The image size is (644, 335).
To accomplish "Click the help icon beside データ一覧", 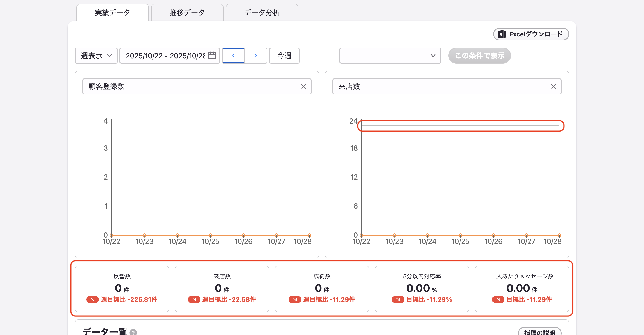I will pos(133,332).
